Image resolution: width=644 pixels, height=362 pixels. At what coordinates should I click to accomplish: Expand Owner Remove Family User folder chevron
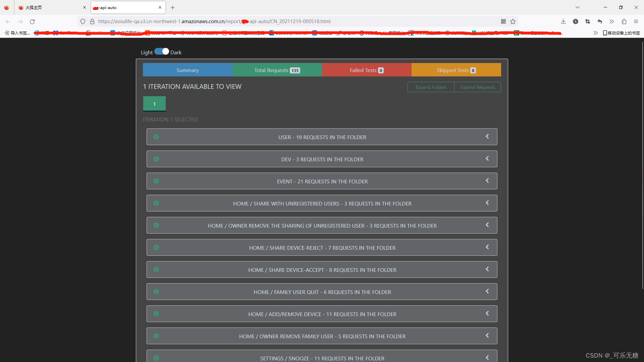487,336
